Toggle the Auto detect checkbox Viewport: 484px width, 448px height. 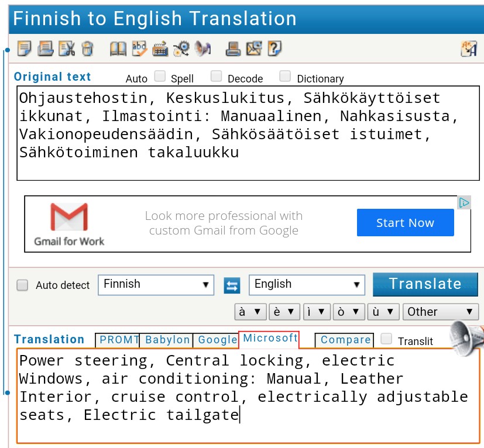[22, 285]
